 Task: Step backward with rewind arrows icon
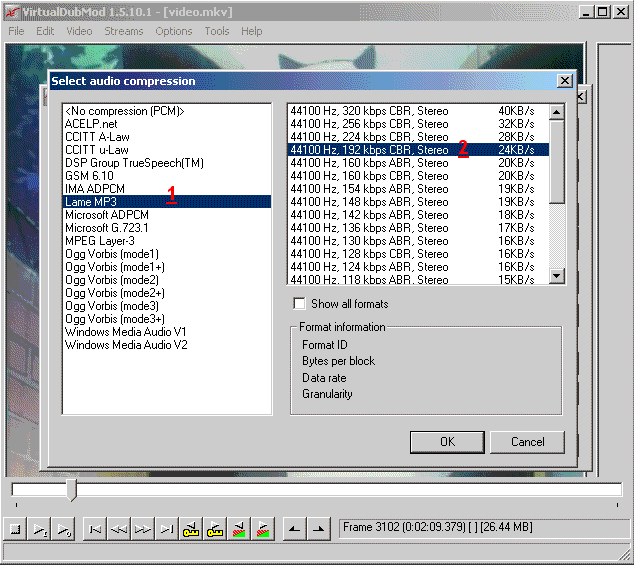pos(118,529)
